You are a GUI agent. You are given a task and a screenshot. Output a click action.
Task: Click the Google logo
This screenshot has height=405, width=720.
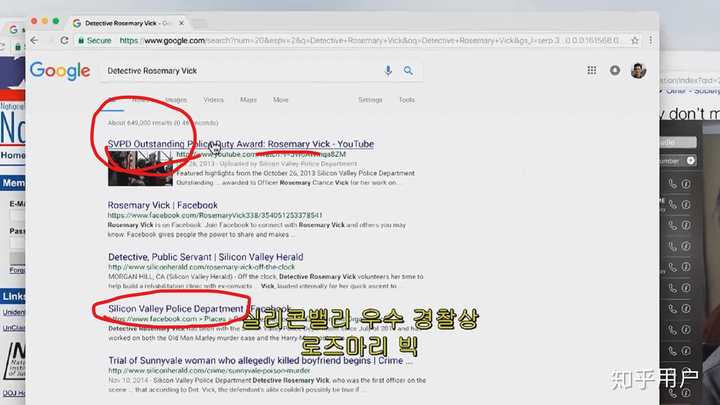coord(60,71)
